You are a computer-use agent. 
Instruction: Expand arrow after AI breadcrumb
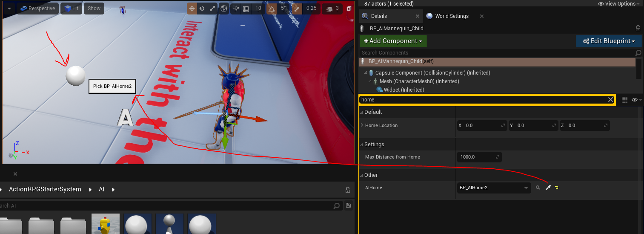(x=113, y=189)
